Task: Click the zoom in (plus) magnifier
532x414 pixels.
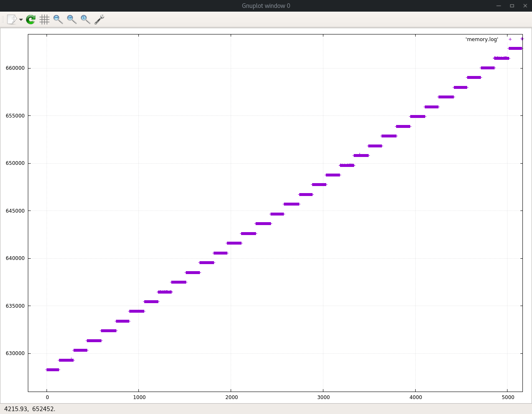Action: point(72,20)
